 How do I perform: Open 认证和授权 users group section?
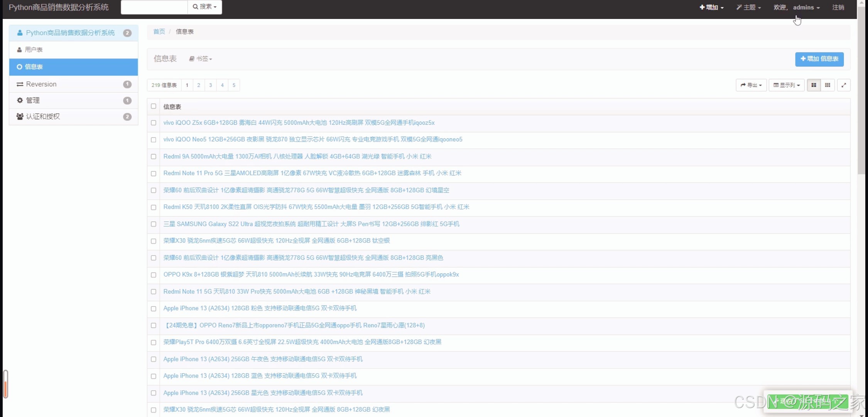[43, 117]
